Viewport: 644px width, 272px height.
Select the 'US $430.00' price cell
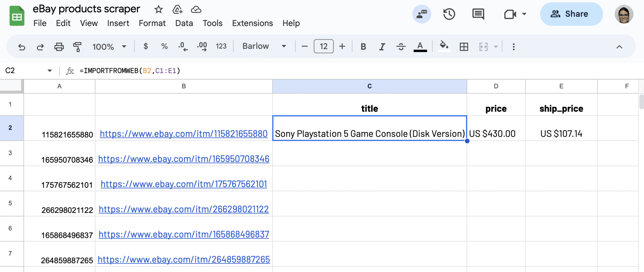(x=496, y=128)
